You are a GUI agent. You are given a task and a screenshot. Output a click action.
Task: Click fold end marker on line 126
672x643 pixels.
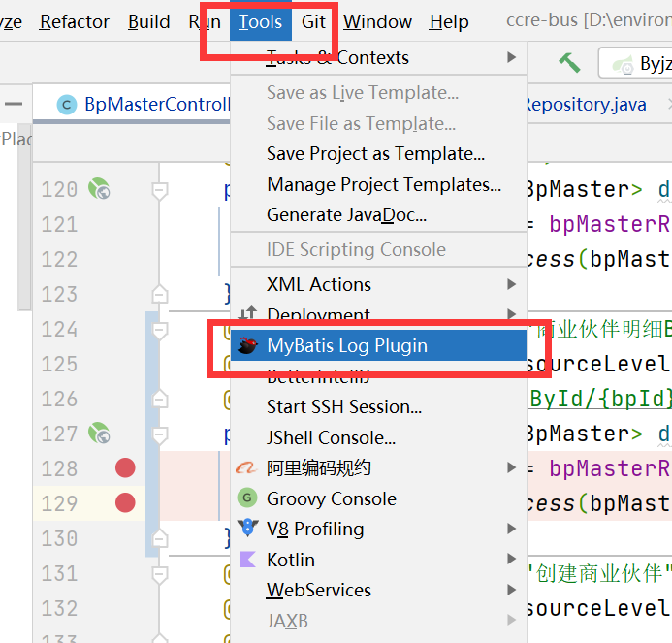pyautogui.click(x=159, y=399)
